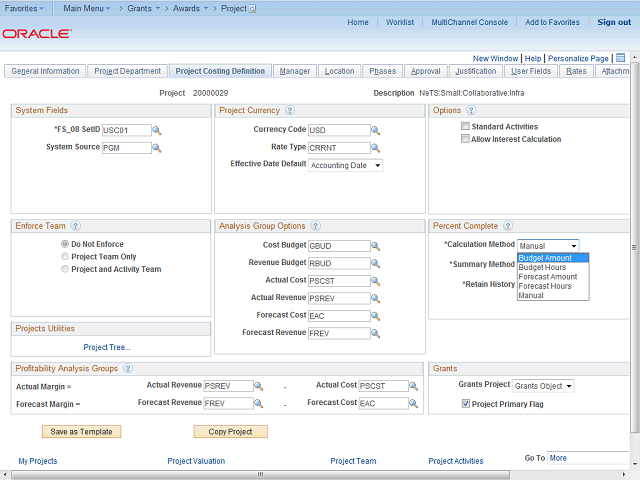The image size is (640, 480).
Task: Expand the Effective Date Default dropdown
Action: pyautogui.click(x=345, y=165)
